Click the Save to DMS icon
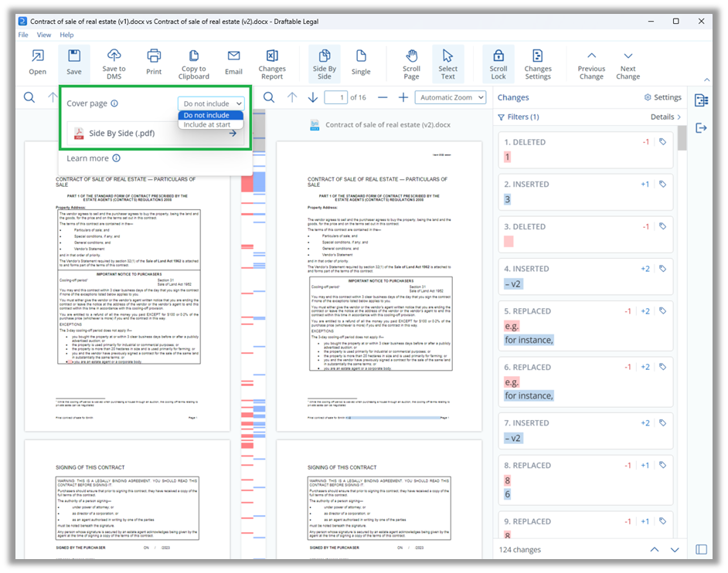728x573 pixels. (114, 62)
